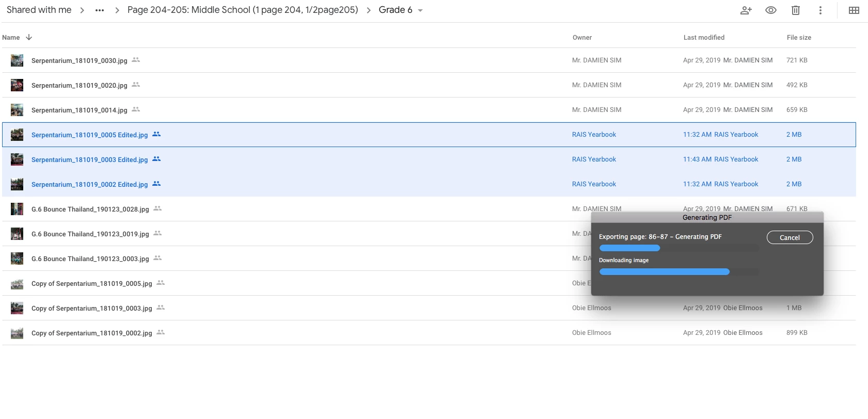Sort by the File size column header
Image resolution: width=868 pixels, height=419 pixels.
[799, 38]
